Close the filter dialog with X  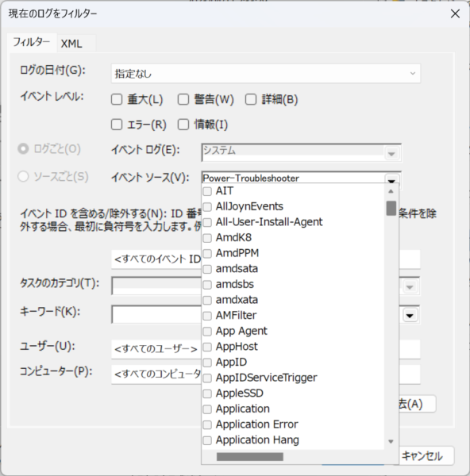click(x=455, y=13)
